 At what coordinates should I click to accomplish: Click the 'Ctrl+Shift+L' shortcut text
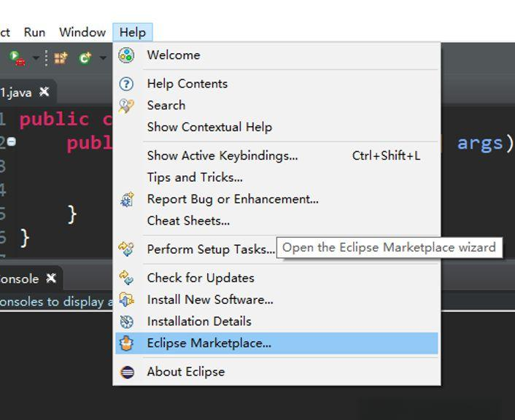tap(386, 155)
